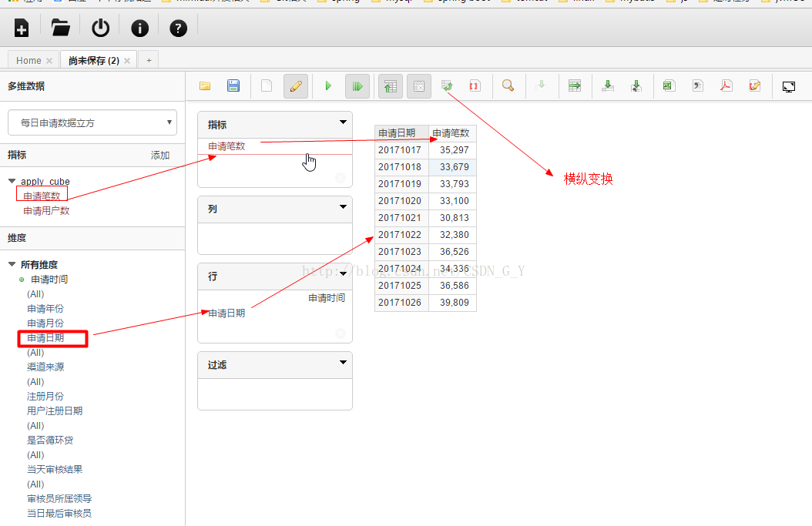Viewport: 812px width, 526px height.
Task: Select the 渠道来源 level
Action: 45,367
